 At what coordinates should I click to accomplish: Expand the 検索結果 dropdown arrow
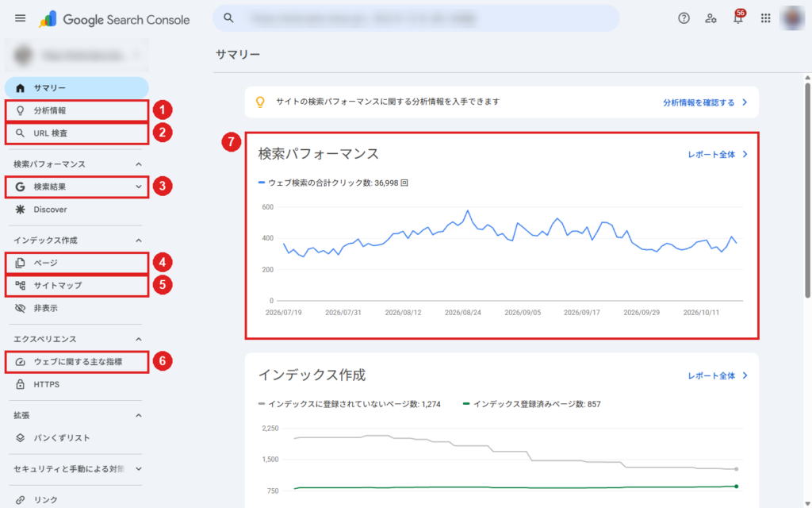[x=138, y=187]
